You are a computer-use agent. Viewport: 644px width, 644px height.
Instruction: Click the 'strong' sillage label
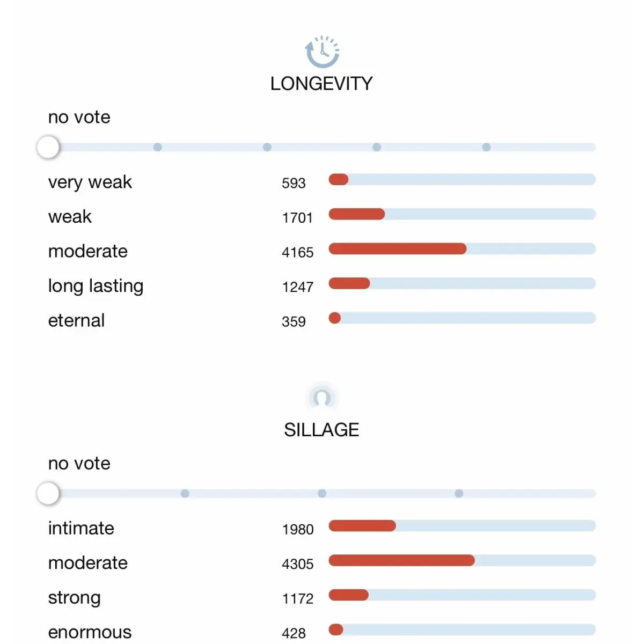[74, 598]
